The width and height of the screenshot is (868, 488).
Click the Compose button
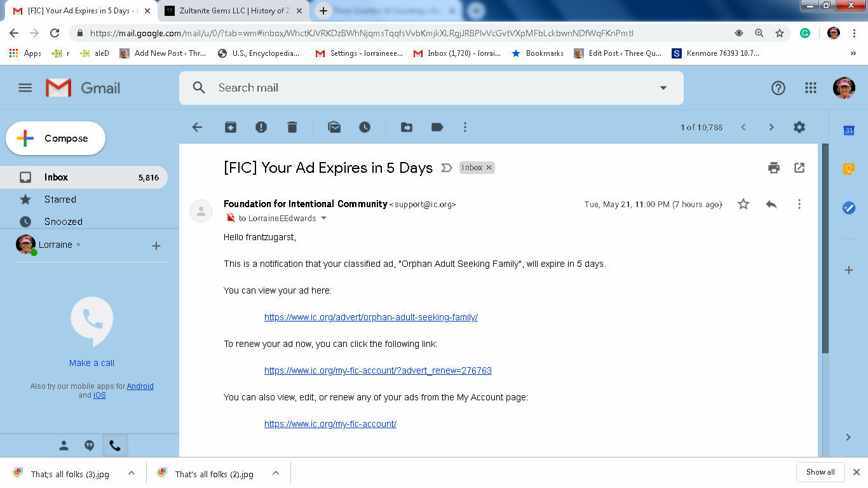55,139
